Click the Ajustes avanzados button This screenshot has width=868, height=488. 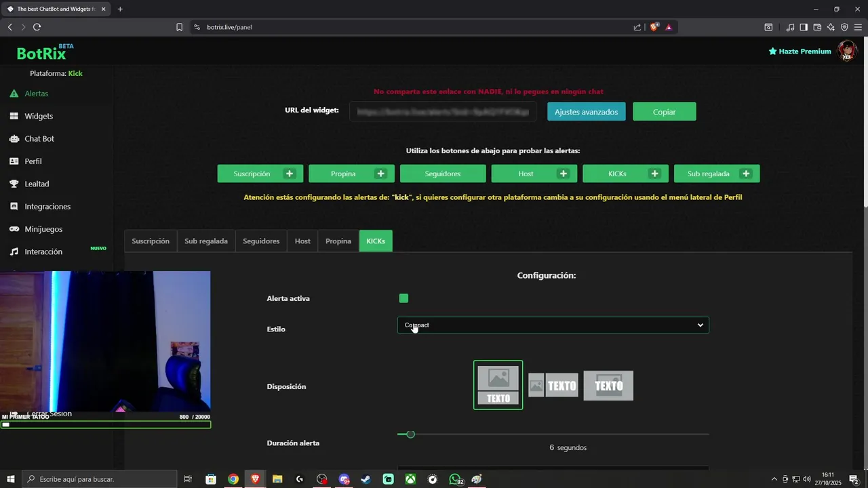[x=587, y=112]
